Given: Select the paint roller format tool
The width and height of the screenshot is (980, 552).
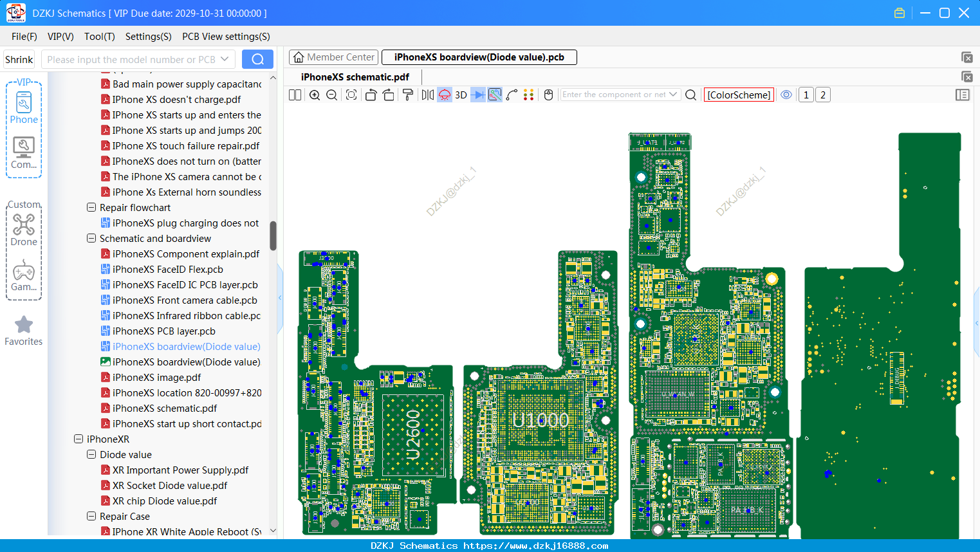Looking at the screenshot, I should 408,95.
